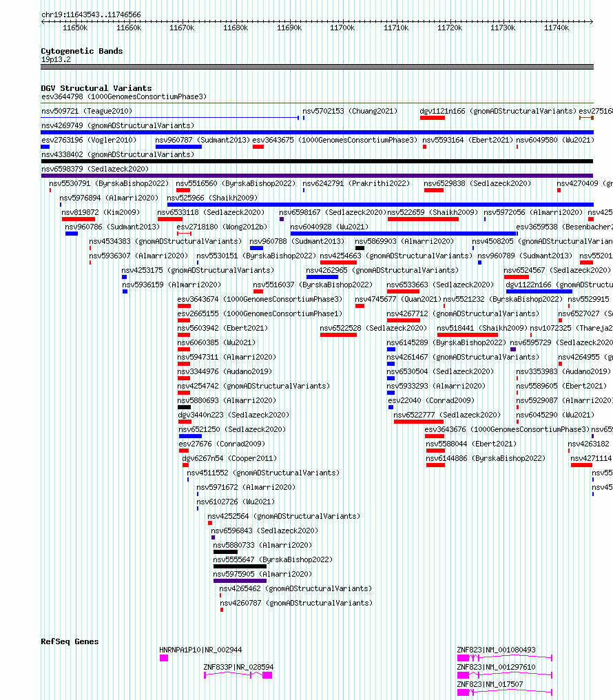This screenshot has width=613, height=700.
Task: Select nsv6521250 (Sedlazeck2020) blue bar
Action: pyautogui.click(x=191, y=436)
